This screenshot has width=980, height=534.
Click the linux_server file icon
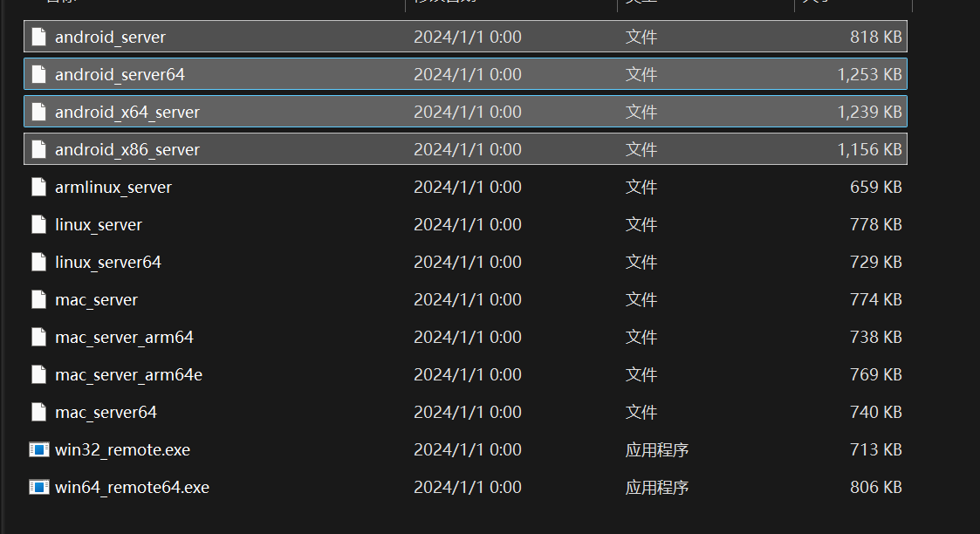[x=38, y=225]
